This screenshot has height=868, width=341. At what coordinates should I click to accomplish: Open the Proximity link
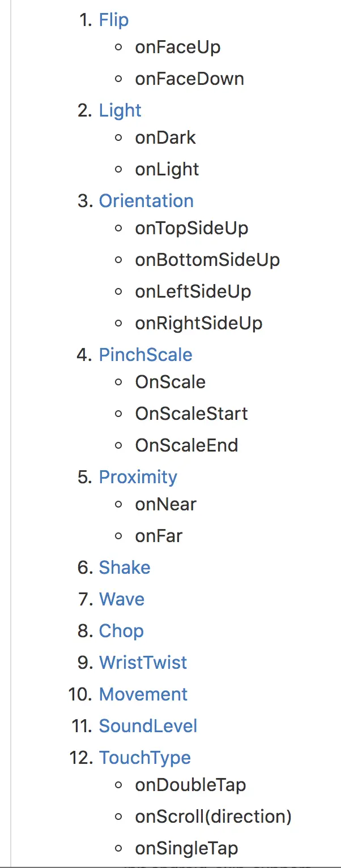(x=138, y=477)
